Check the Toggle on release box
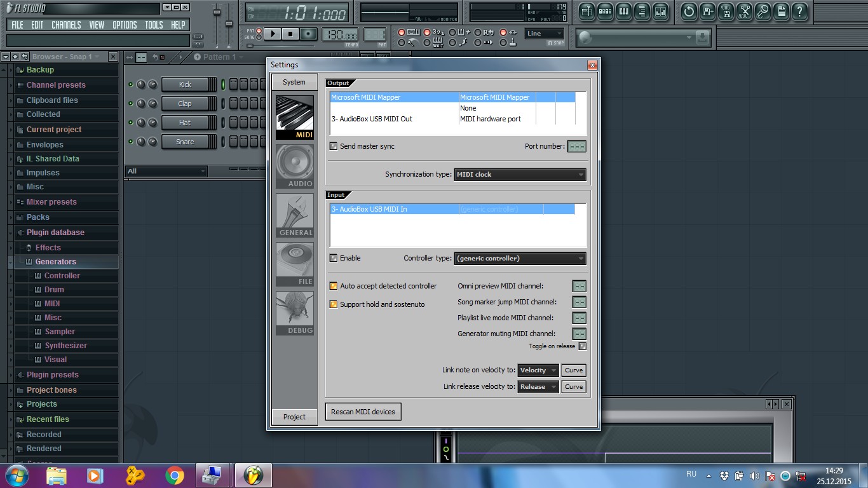 pyautogui.click(x=583, y=346)
